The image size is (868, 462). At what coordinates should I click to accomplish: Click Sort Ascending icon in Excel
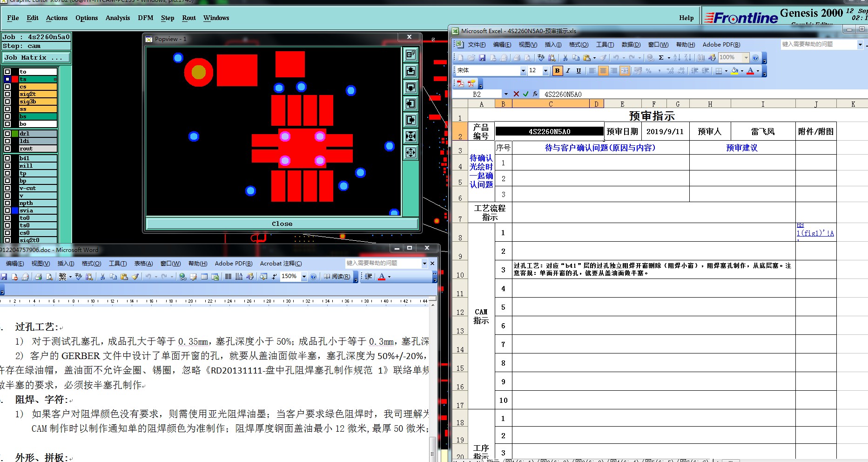point(677,58)
